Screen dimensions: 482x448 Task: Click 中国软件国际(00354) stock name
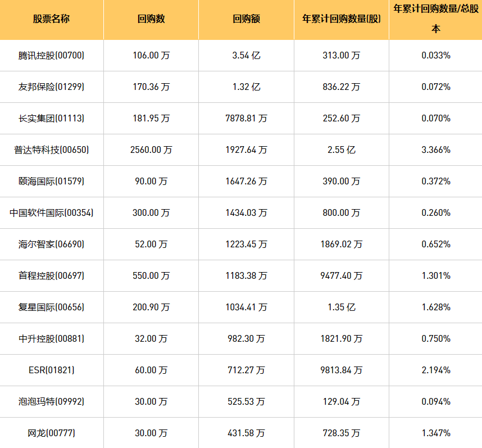pos(52,213)
